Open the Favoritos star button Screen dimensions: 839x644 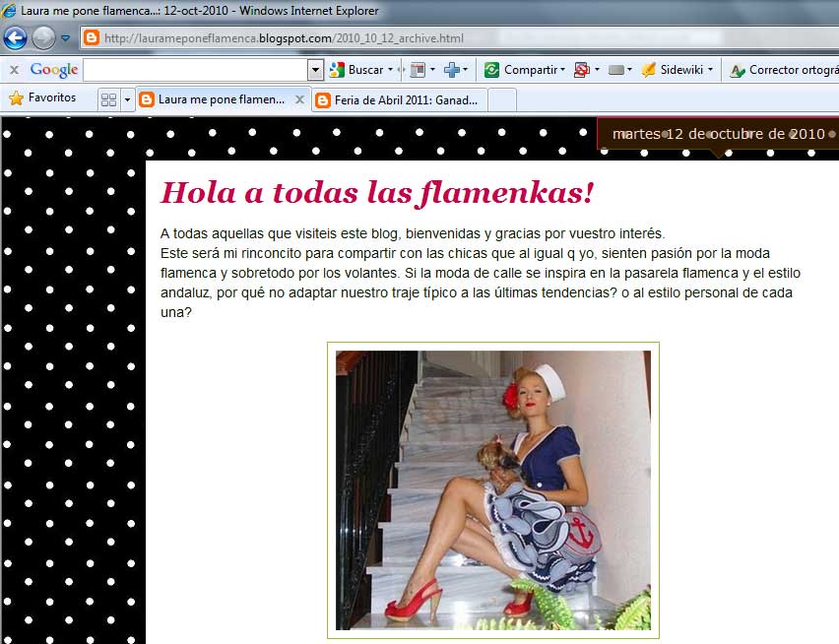tap(42, 98)
